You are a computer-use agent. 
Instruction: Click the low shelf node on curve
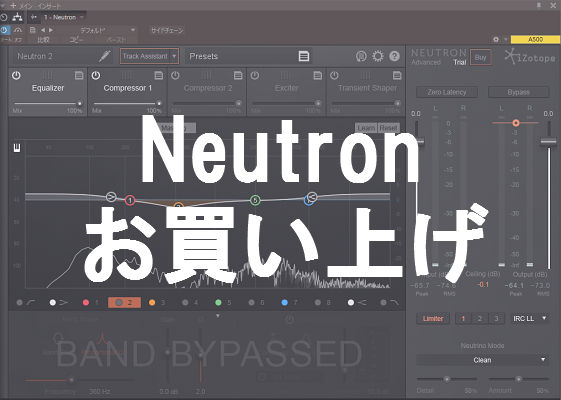[x=111, y=196]
